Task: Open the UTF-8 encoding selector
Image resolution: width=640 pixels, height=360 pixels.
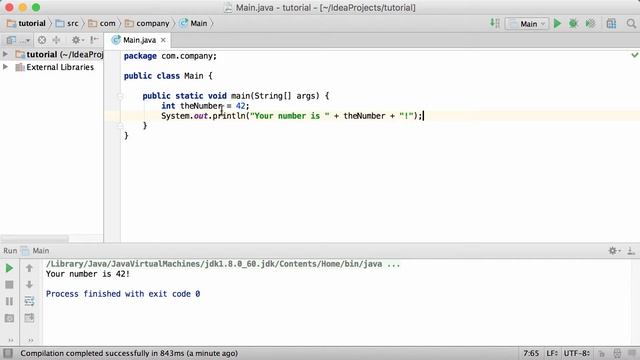Action: [577, 353]
